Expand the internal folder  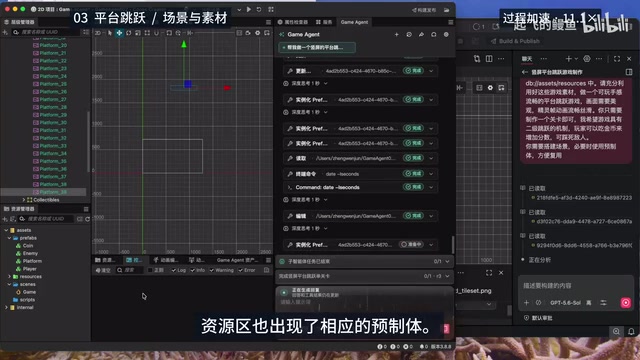[x=6, y=307]
